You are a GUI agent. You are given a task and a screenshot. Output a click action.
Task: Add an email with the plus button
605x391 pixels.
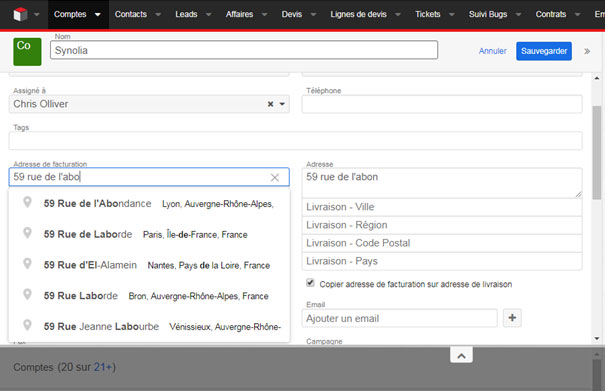tap(512, 318)
